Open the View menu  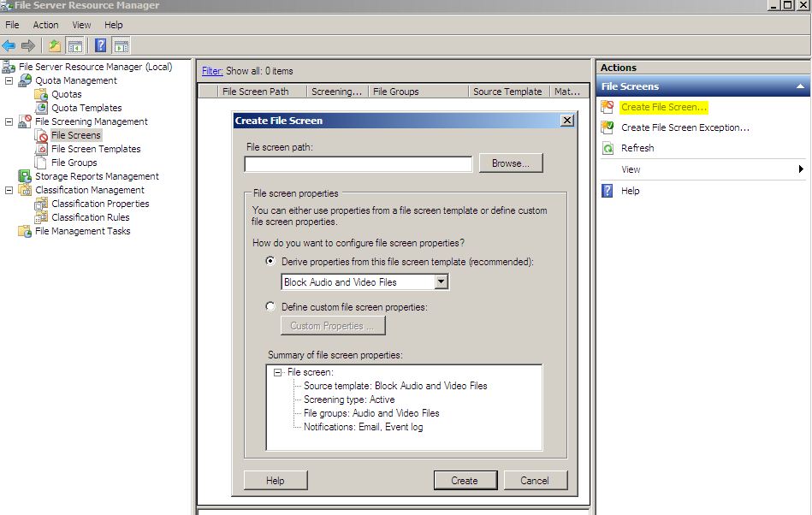(80, 25)
